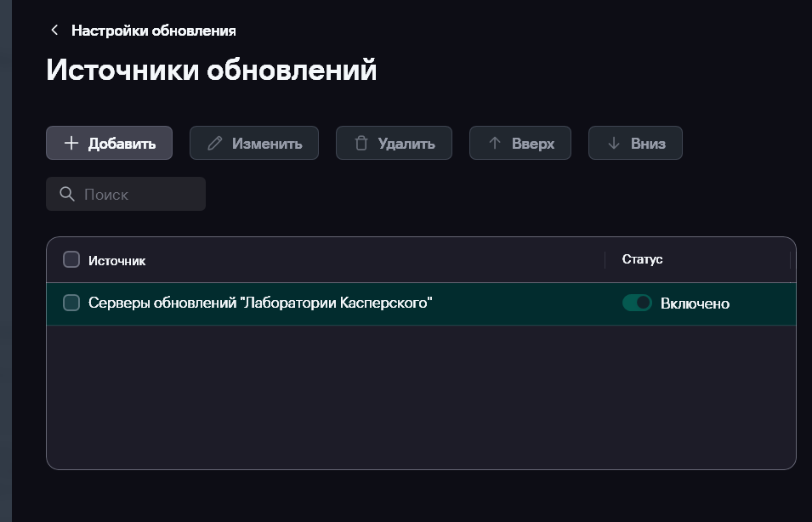Click the magnifier icon in search box
Image resolution: width=812 pixels, height=522 pixels.
point(67,194)
